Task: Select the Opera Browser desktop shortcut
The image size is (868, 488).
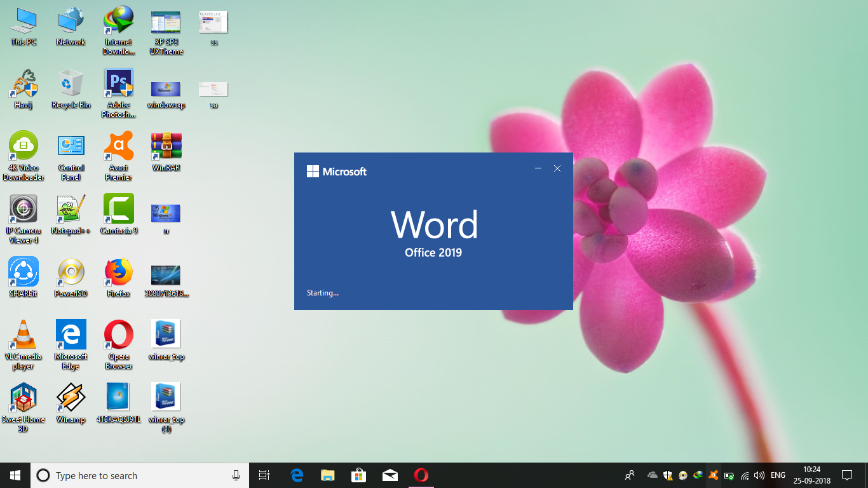Action: (x=119, y=345)
